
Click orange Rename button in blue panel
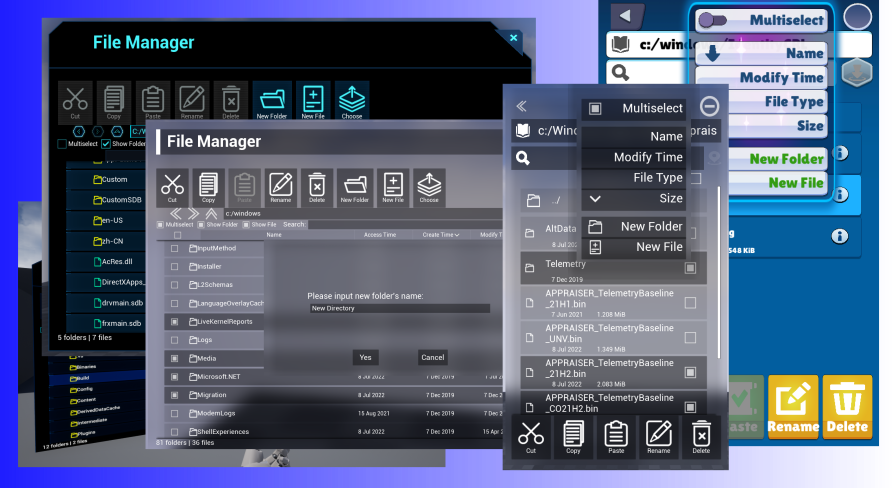point(793,407)
